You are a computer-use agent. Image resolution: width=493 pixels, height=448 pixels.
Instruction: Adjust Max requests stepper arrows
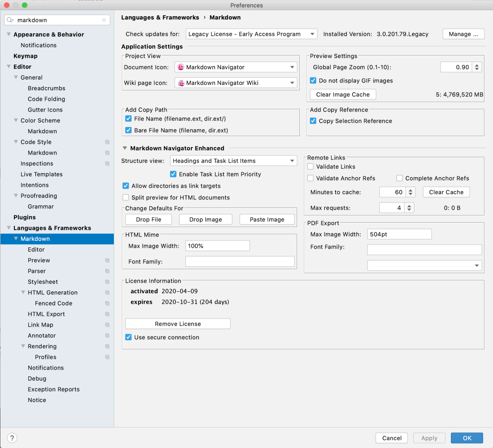click(x=409, y=208)
